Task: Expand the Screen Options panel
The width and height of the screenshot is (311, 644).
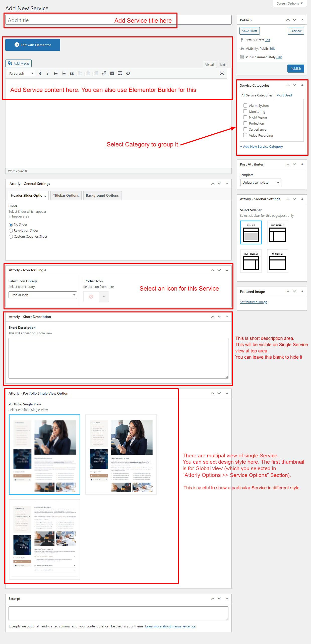Action: 289,4
